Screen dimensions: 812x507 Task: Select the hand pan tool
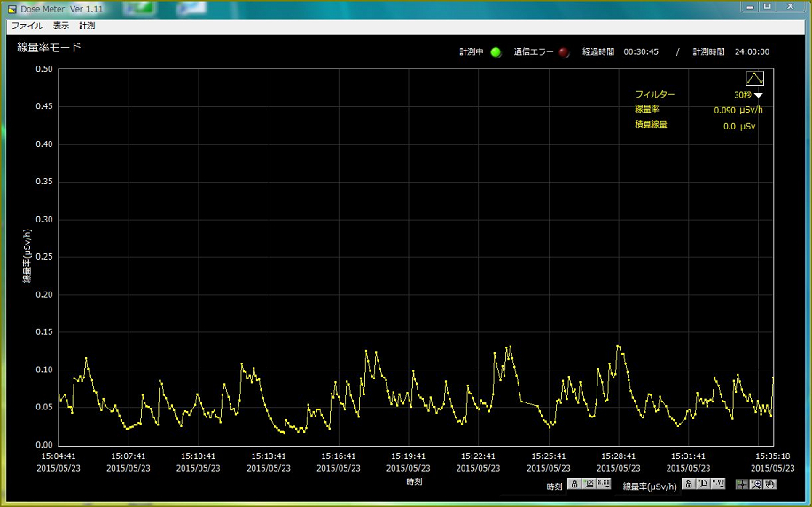(x=769, y=484)
